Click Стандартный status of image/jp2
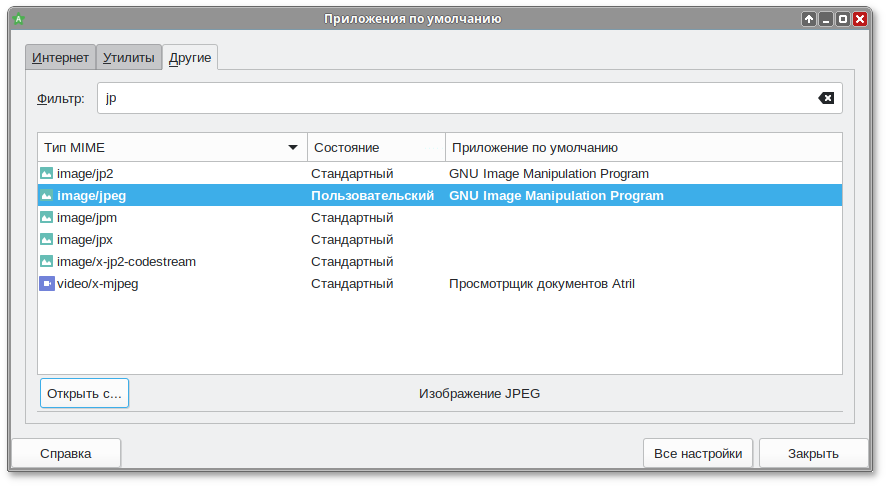The image size is (886, 486). (x=352, y=173)
